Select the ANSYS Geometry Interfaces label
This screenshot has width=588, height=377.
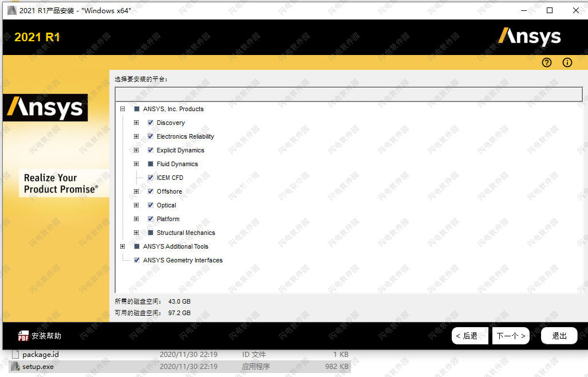click(183, 260)
